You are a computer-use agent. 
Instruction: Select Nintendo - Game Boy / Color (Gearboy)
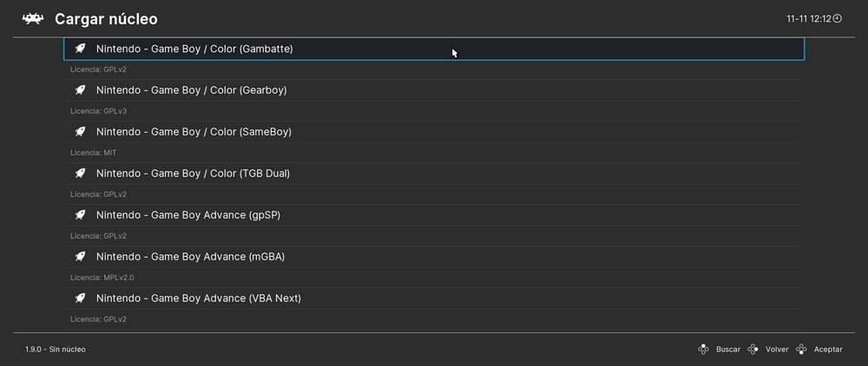pyautogui.click(x=434, y=90)
